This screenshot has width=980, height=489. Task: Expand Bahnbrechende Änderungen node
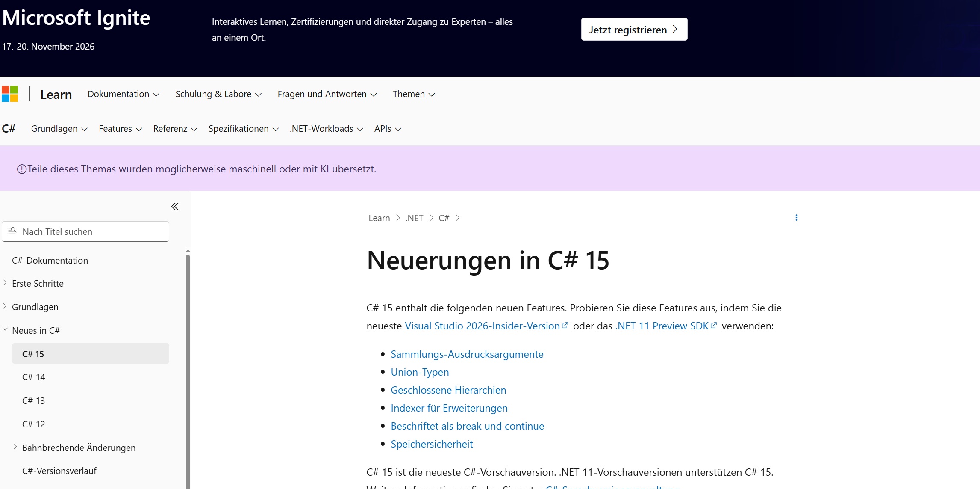15,447
